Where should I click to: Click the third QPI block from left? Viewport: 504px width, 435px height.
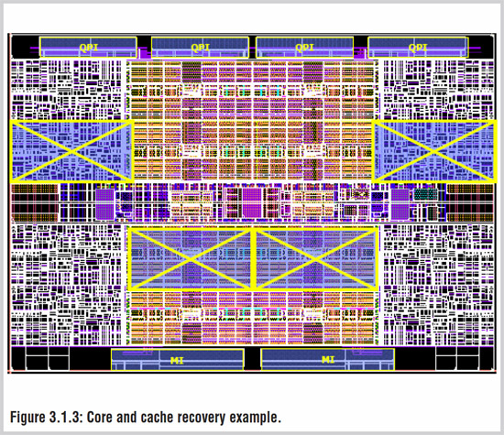pyautogui.click(x=305, y=48)
